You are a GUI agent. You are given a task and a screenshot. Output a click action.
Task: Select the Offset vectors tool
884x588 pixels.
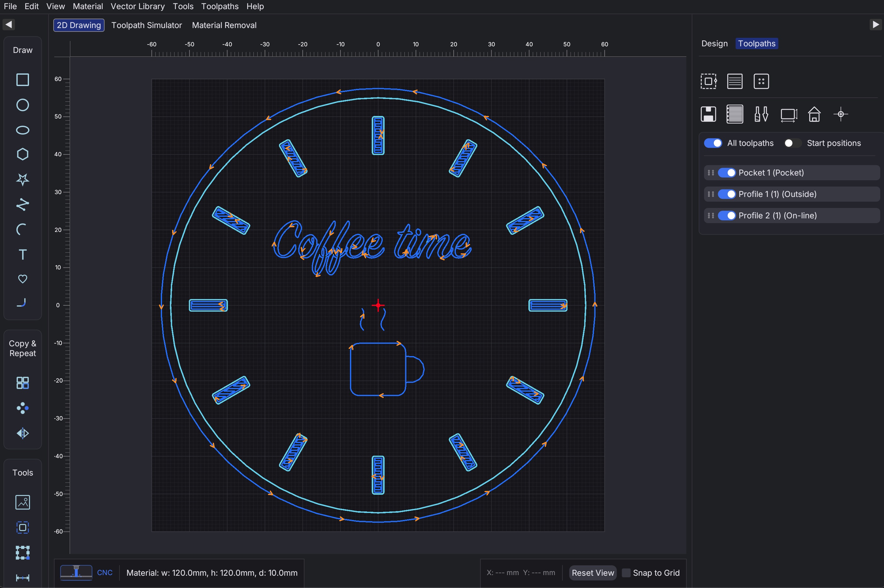click(x=22, y=527)
